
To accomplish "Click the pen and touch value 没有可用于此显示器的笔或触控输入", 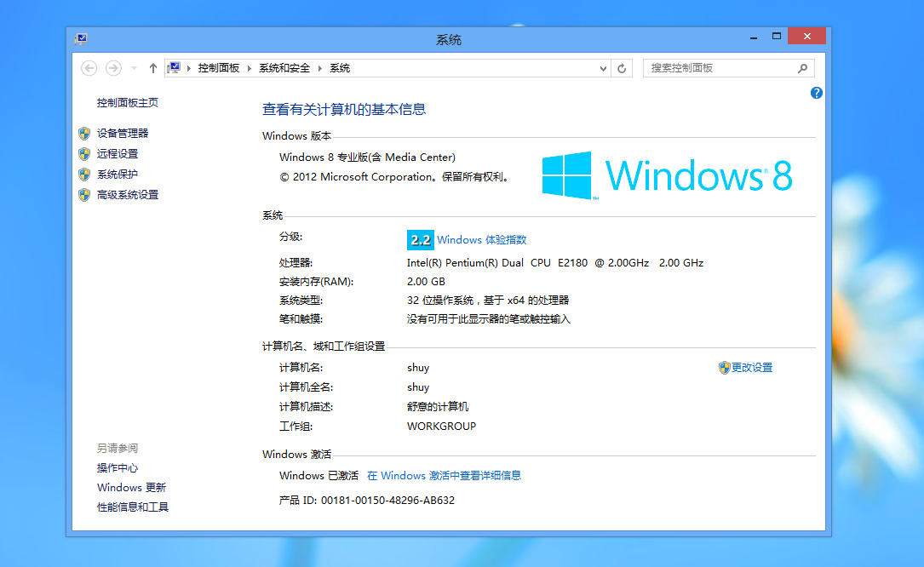I will pyautogui.click(x=489, y=319).
